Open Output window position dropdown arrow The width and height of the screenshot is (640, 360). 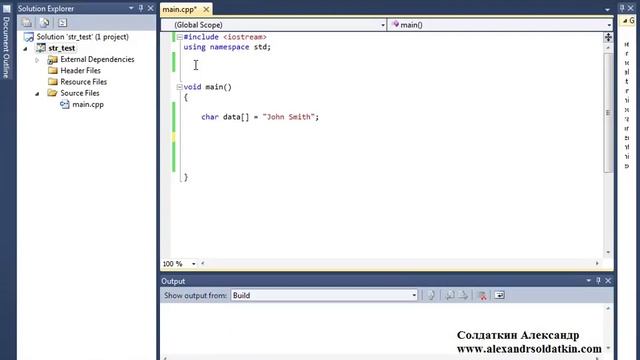(x=589, y=281)
